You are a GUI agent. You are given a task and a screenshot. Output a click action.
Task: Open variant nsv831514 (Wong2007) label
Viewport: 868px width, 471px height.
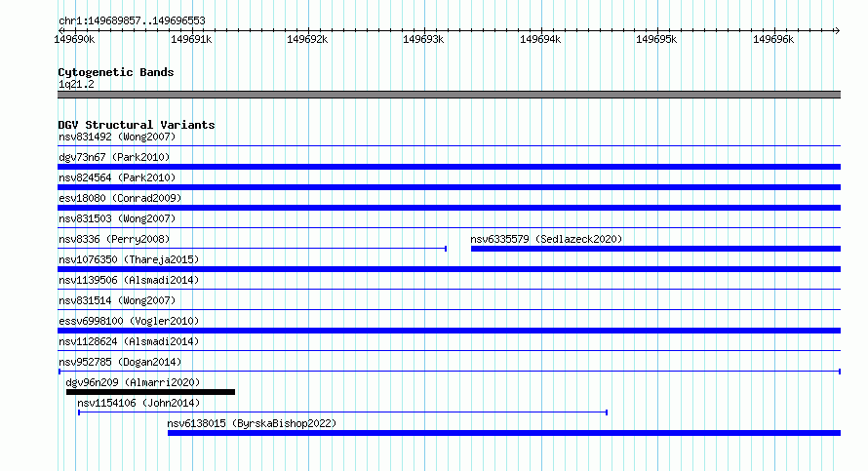[117, 300]
